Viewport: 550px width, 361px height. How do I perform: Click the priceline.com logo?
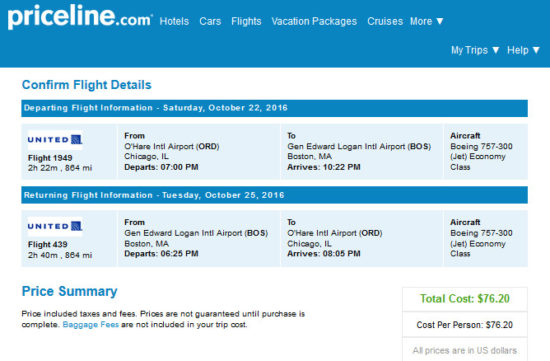80,17
